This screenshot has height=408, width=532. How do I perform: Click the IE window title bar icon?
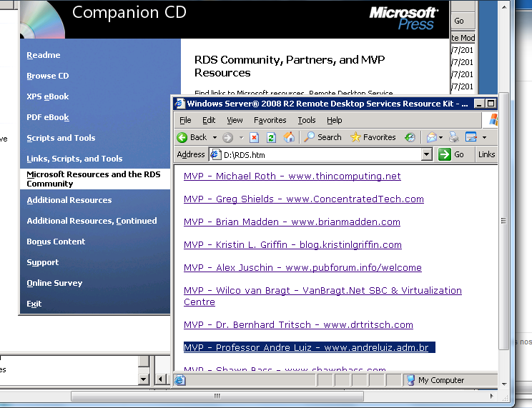point(179,104)
